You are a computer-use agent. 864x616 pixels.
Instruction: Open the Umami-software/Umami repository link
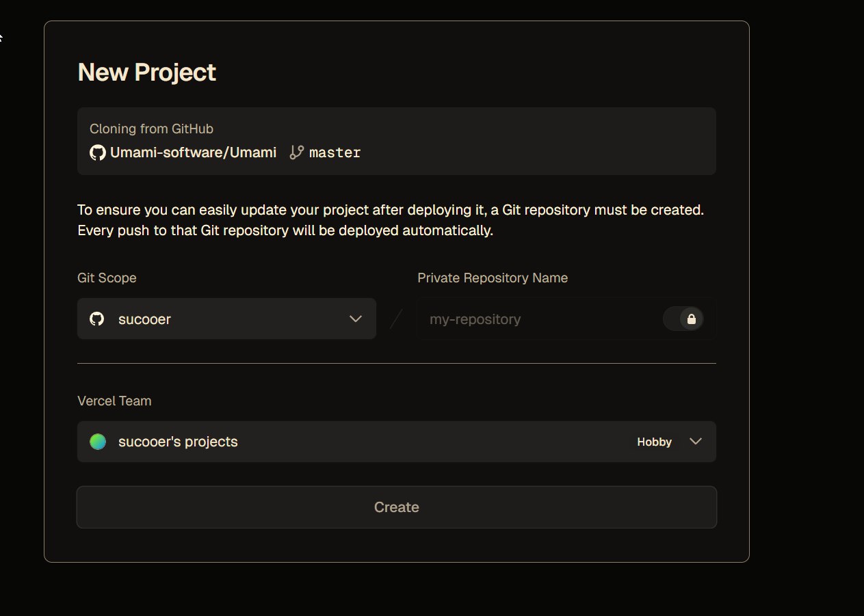pos(193,152)
